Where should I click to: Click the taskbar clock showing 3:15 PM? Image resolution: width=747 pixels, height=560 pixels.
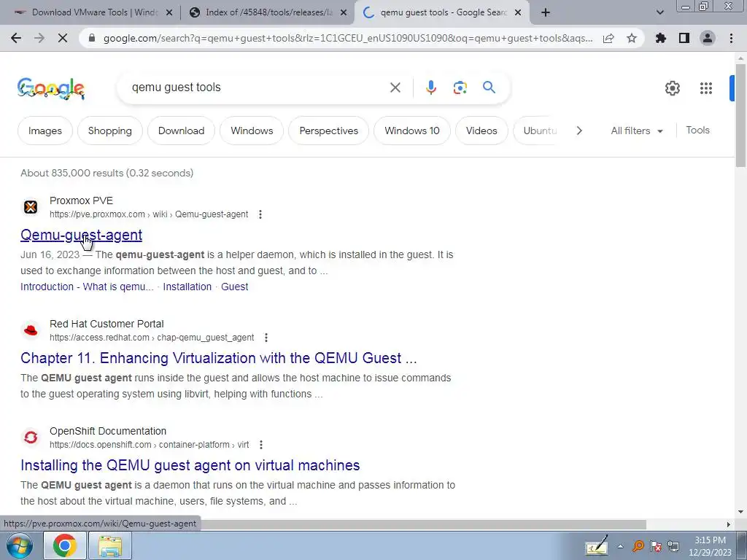coord(710,546)
